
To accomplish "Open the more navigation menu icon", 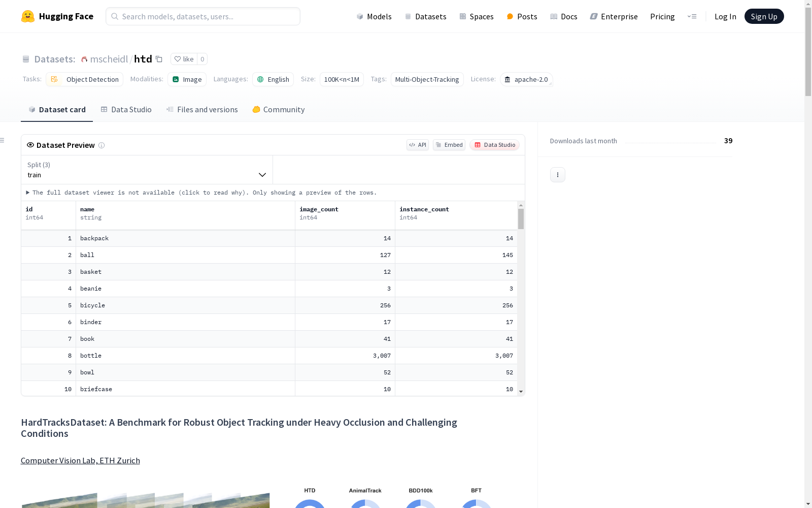I will [692, 16].
